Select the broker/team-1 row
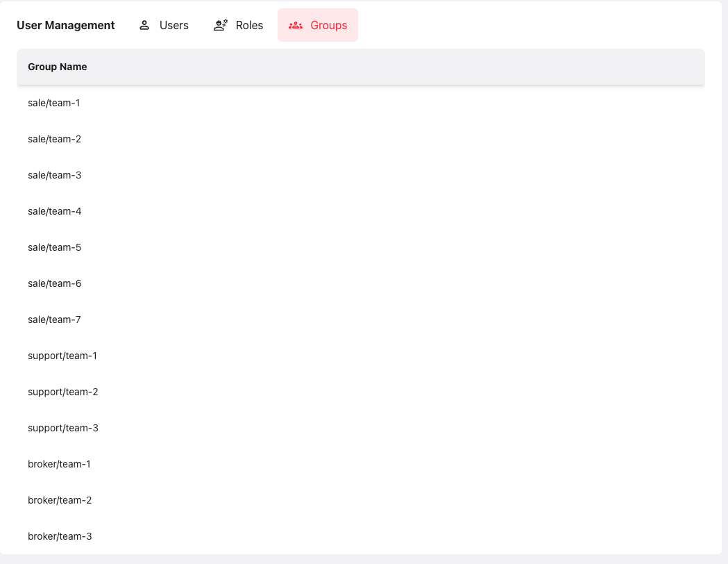Viewport: 728px width, 564px height. [361, 464]
